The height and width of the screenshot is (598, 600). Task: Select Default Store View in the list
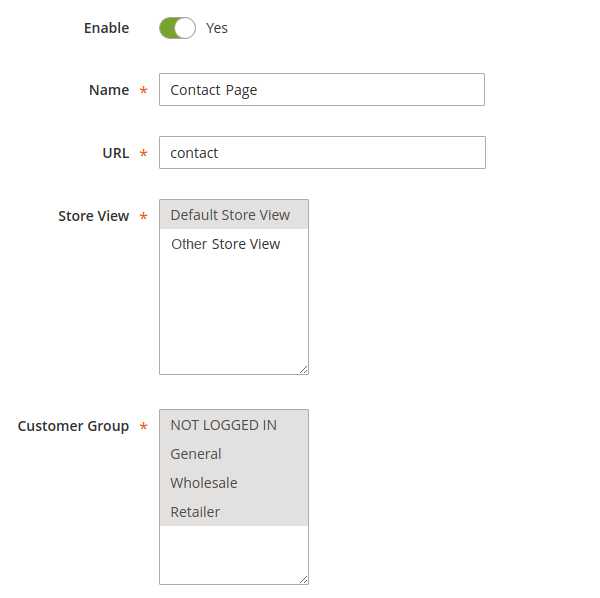tap(233, 215)
